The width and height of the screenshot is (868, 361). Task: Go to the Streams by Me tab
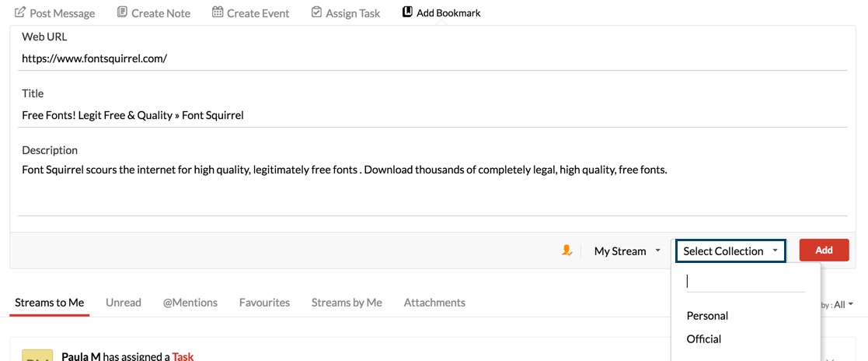[x=347, y=303]
